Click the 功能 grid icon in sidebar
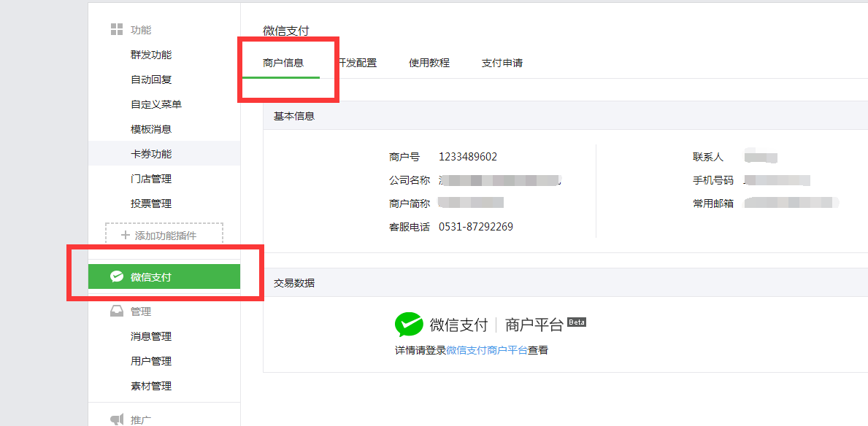The image size is (868, 426). 116,30
